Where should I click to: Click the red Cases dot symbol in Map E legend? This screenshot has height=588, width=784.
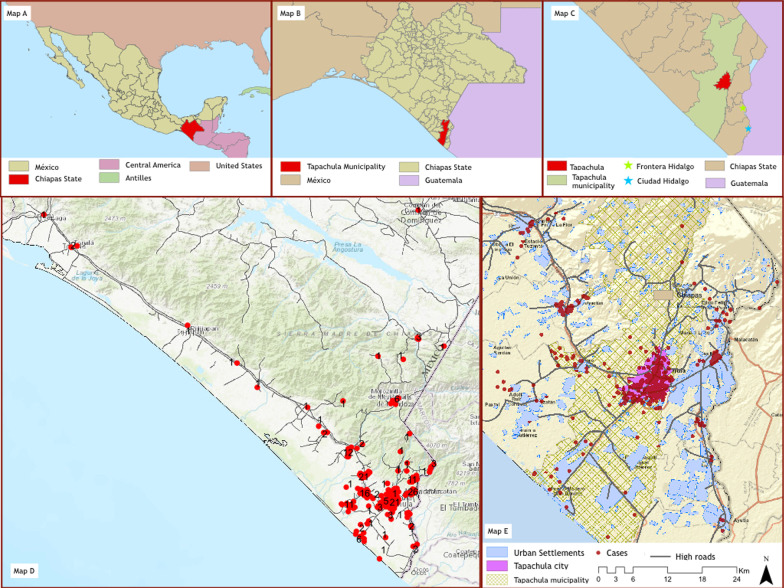[598, 552]
